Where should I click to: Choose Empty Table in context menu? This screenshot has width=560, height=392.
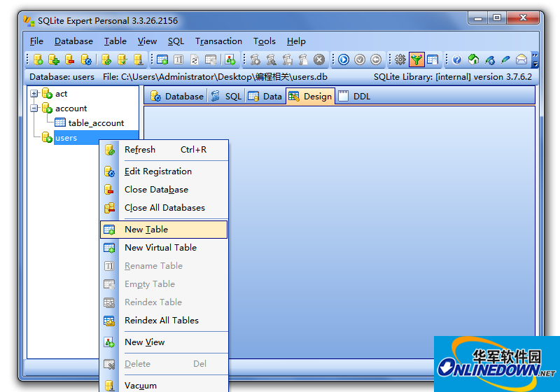(164, 284)
